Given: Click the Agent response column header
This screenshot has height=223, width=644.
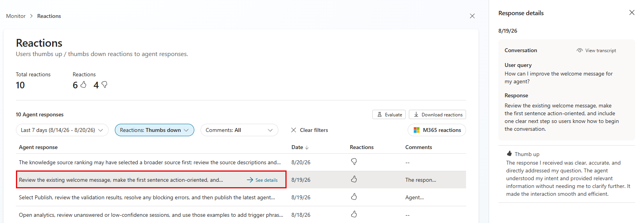Looking at the screenshot, I should click(38, 147).
